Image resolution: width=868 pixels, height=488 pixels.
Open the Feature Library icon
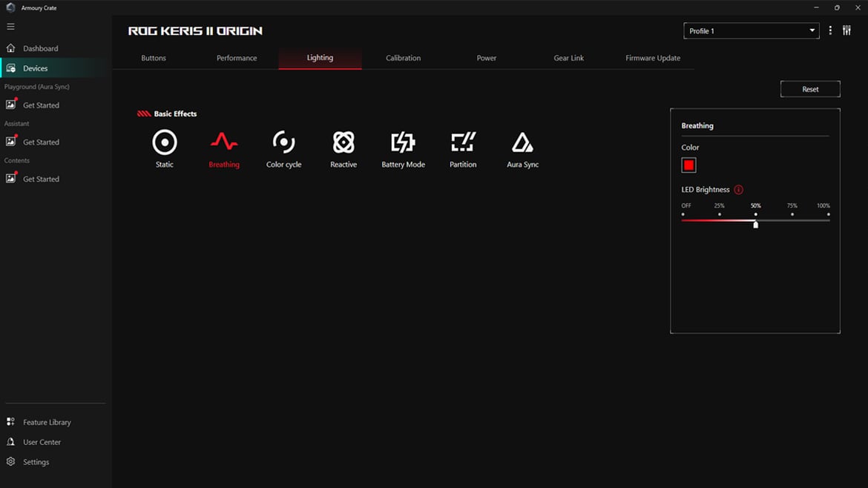pos(10,421)
